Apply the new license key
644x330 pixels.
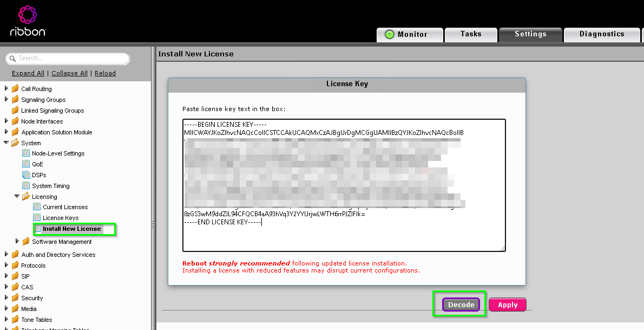click(507, 305)
